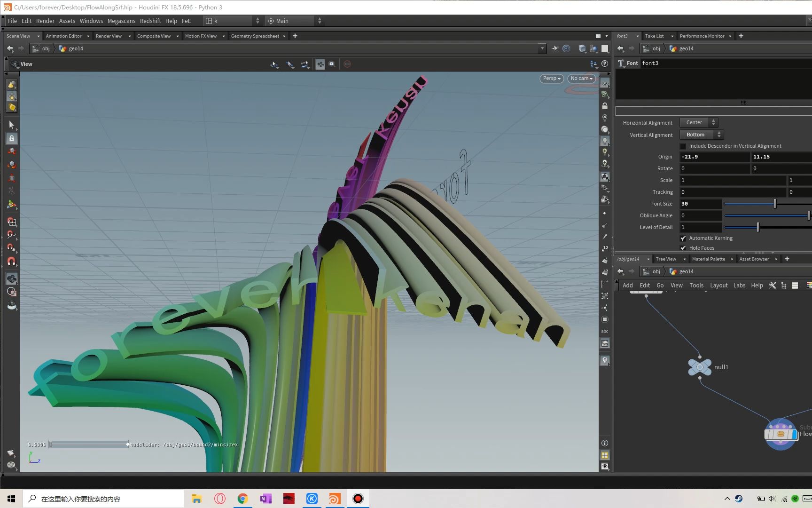Click the camera snapshot icon in viewport toolbar

332,64
